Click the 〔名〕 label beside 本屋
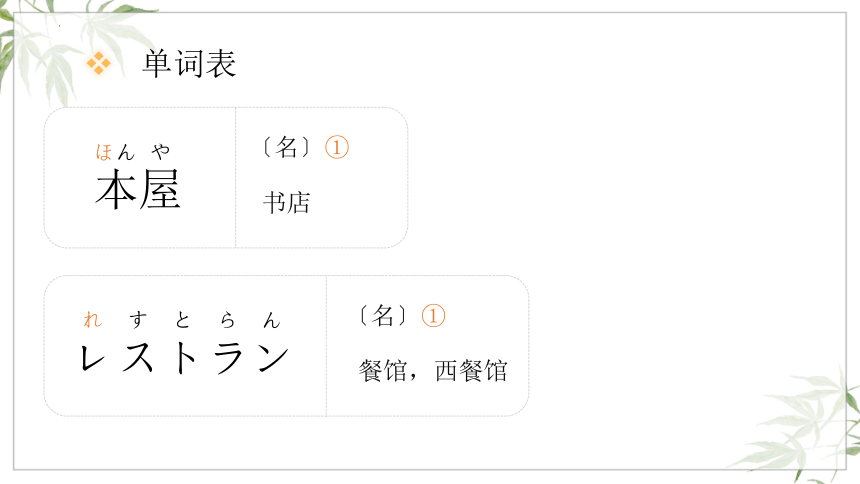 point(286,147)
